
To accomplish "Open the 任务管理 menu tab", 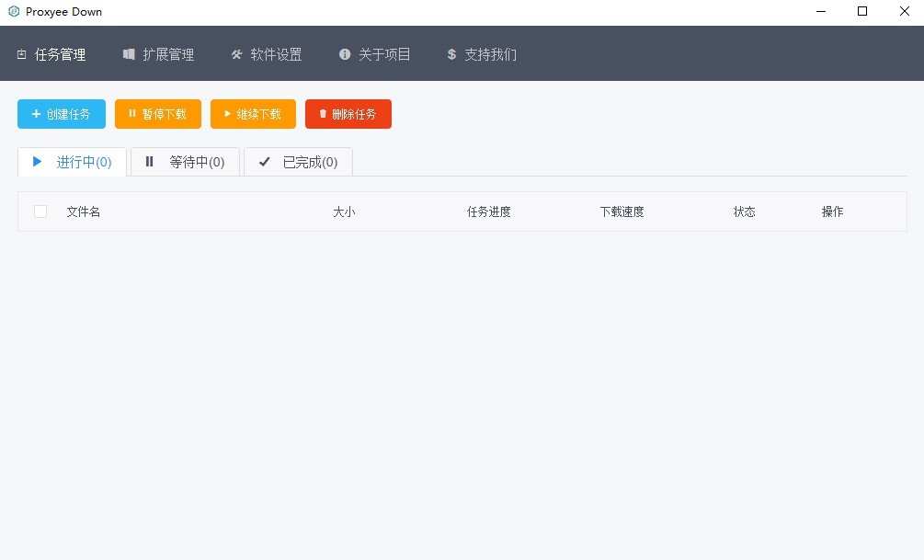I will (51, 54).
